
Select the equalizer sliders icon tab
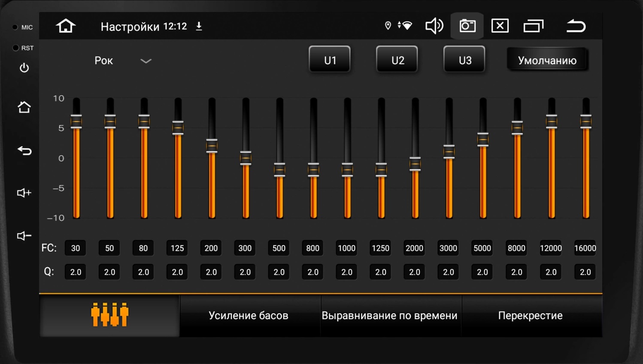click(x=109, y=315)
